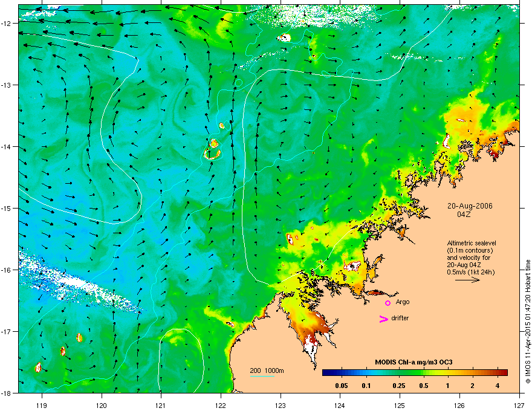Image resolution: width=532 pixels, height=411 pixels.
Task: Click the 0.5m/s velocity scale arrow
Action: pos(467,280)
